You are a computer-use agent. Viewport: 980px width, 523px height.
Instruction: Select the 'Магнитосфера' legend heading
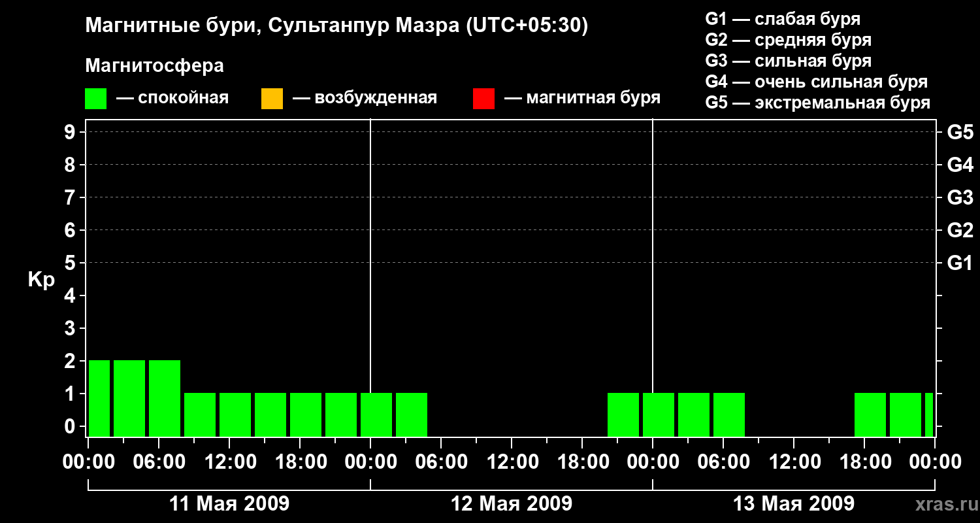154,66
